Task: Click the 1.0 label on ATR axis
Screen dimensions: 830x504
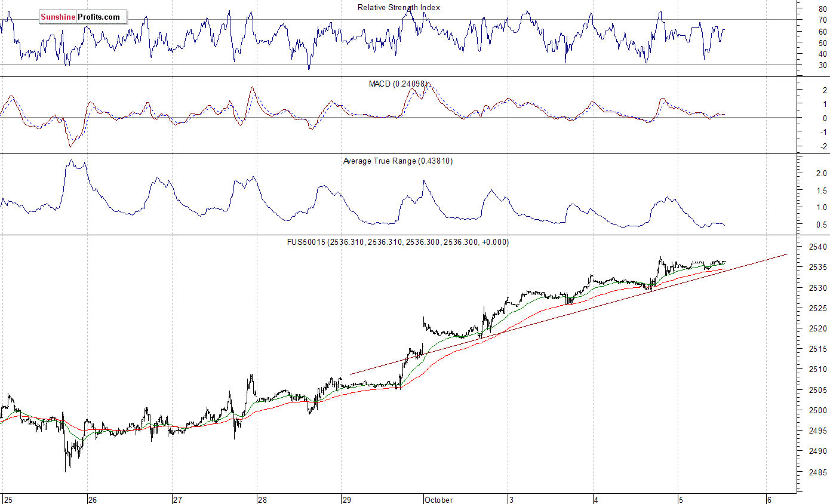Action: point(822,207)
